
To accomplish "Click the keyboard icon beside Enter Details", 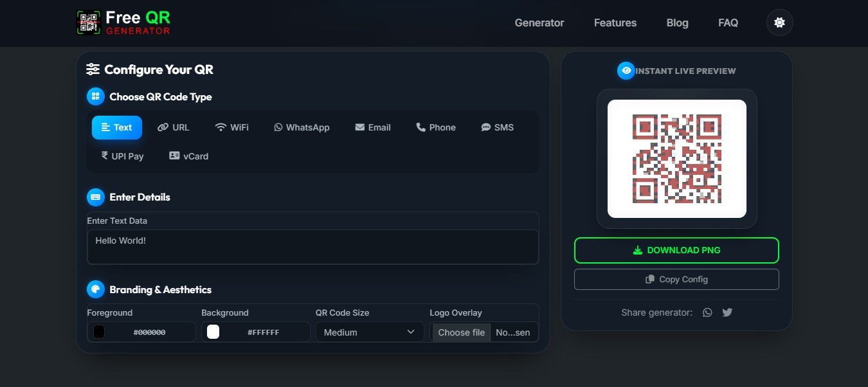I will pyautogui.click(x=96, y=197).
